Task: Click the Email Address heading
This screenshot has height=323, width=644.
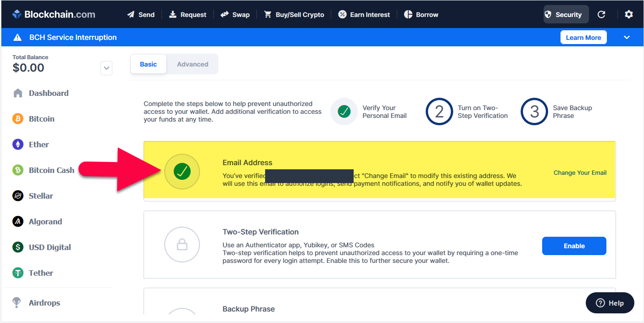Action: pos(247,162)
